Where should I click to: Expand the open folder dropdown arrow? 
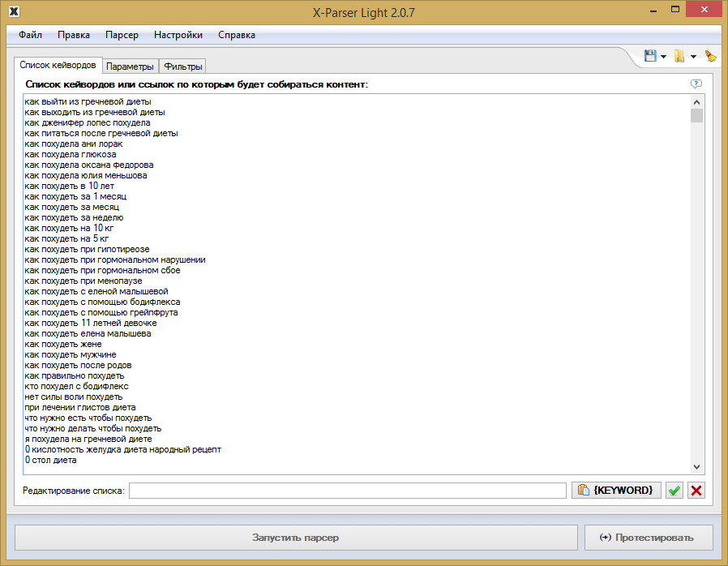coord(694,57)
